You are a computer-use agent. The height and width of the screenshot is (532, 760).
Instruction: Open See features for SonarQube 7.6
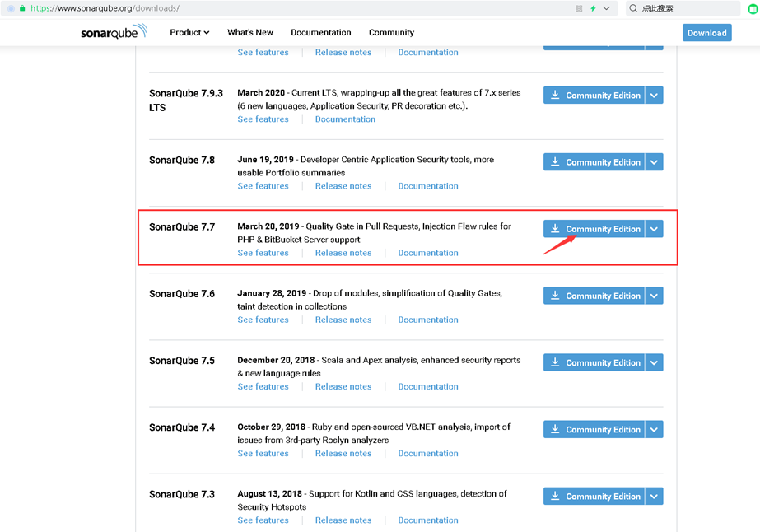tap(263, 320)
